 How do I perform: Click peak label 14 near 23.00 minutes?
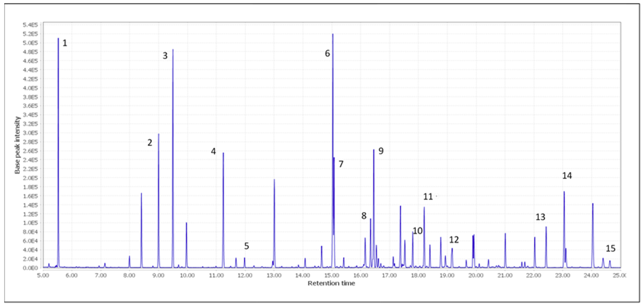click(x=567, y=176)
